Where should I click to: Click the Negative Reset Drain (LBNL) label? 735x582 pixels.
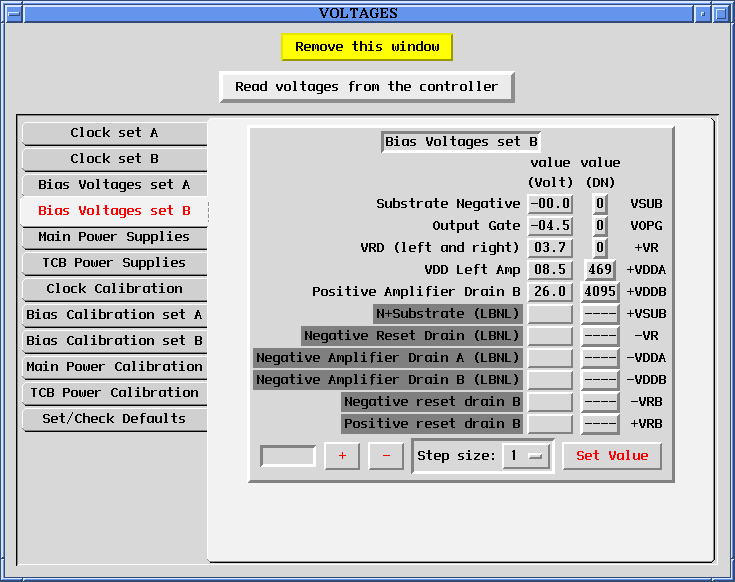click(412, 336)
